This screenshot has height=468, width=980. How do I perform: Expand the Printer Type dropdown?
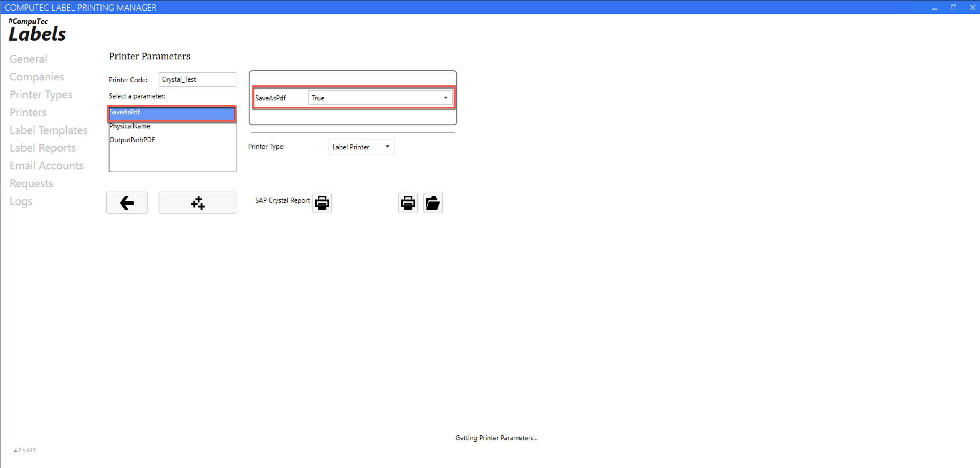point(388,146)
